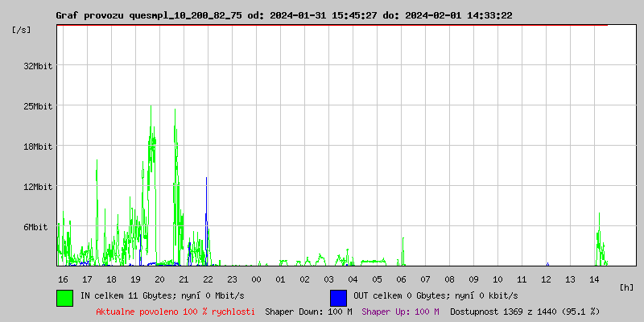Click the 18Mbit y-axis label
Viewport: 644px width, 322px height.
pyautogui.click(x=39, y=147)
